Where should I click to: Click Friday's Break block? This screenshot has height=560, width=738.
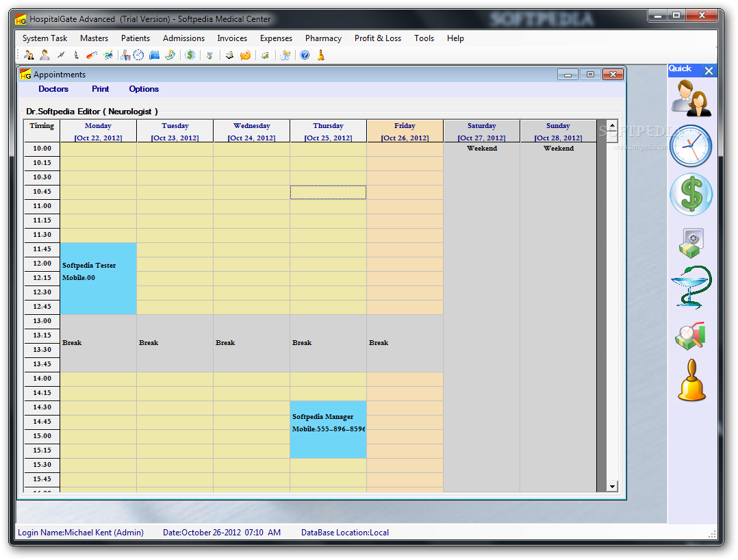[405, 343]
